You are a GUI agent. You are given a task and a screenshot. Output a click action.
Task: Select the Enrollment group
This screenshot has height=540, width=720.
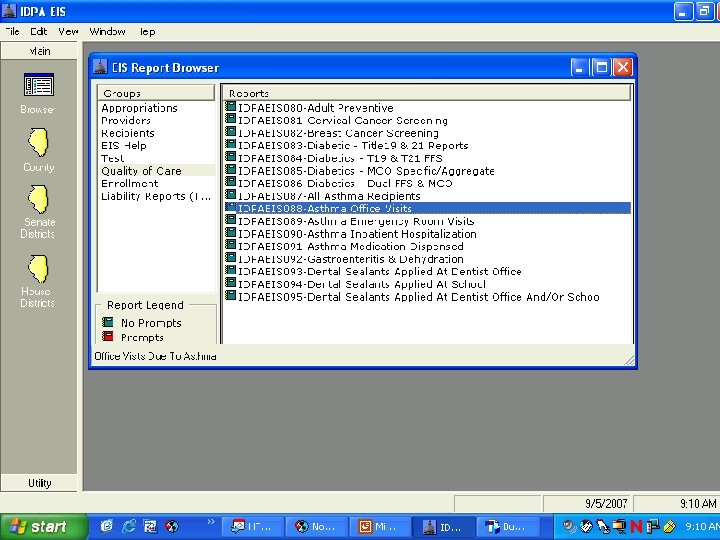coord(129,183)
